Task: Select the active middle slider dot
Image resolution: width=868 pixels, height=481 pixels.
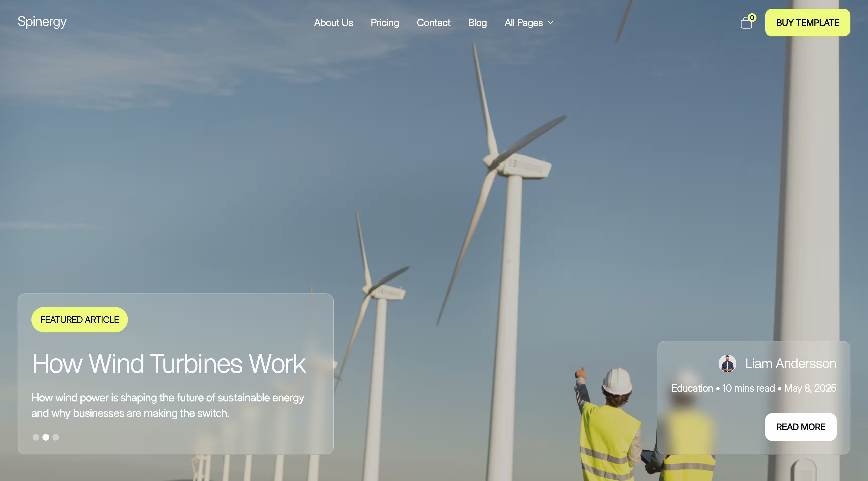Action: click(46, 437)
